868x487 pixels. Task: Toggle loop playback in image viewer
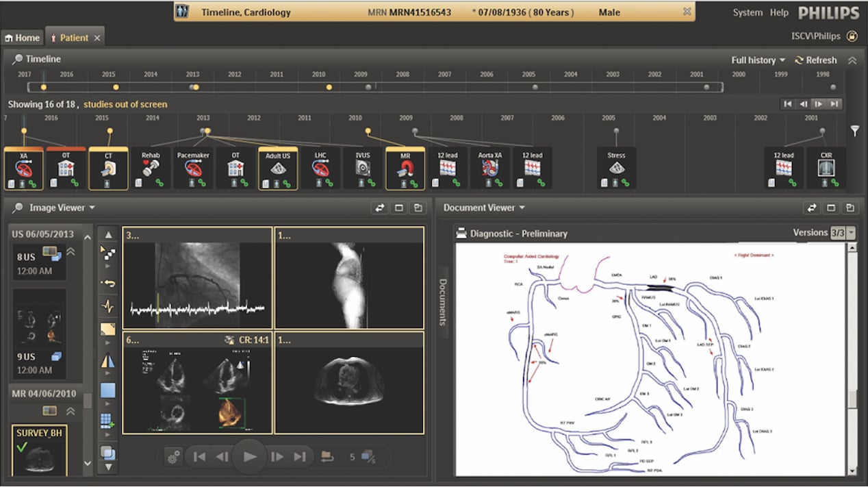[x=327, y=457]
